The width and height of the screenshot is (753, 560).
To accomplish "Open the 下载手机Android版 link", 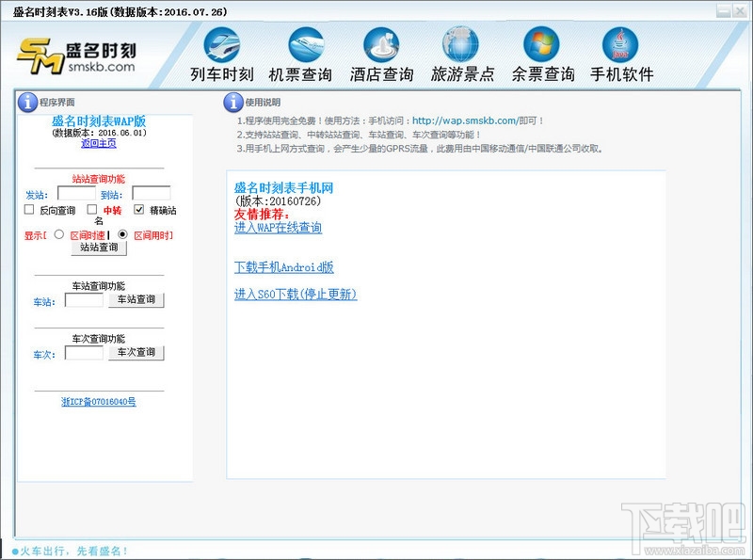I will pyautogui.click(x=284, y=267).
